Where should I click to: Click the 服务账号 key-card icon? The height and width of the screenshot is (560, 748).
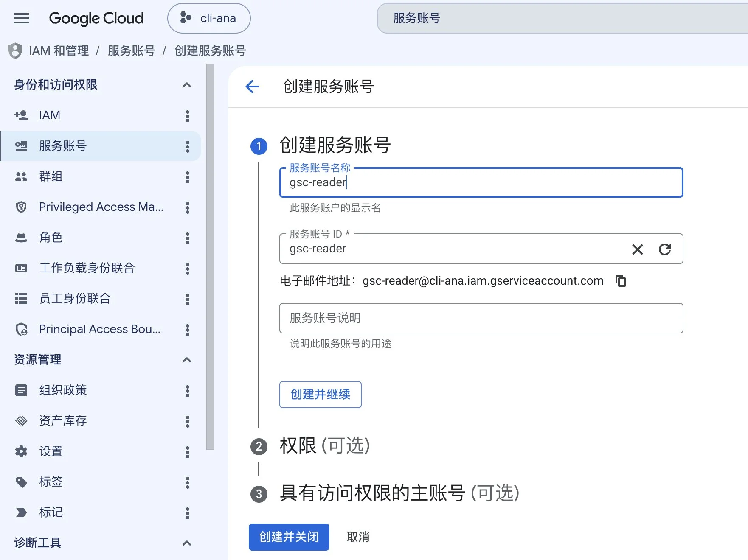click(x=21, y=146)
